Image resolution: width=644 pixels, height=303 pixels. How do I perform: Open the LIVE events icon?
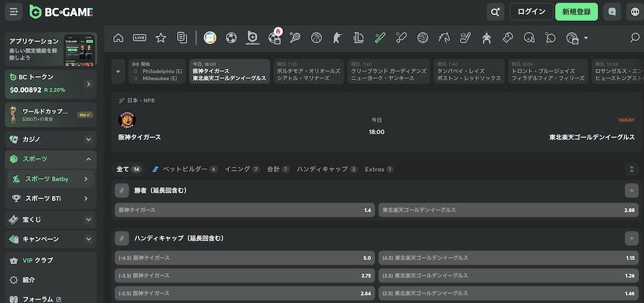(x=140, y=38)
